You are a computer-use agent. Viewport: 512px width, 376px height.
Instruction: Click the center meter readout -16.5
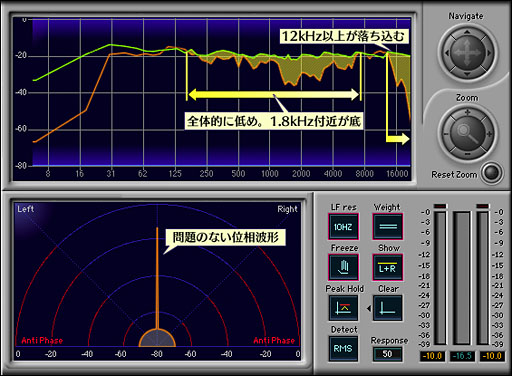coord(462,356)
